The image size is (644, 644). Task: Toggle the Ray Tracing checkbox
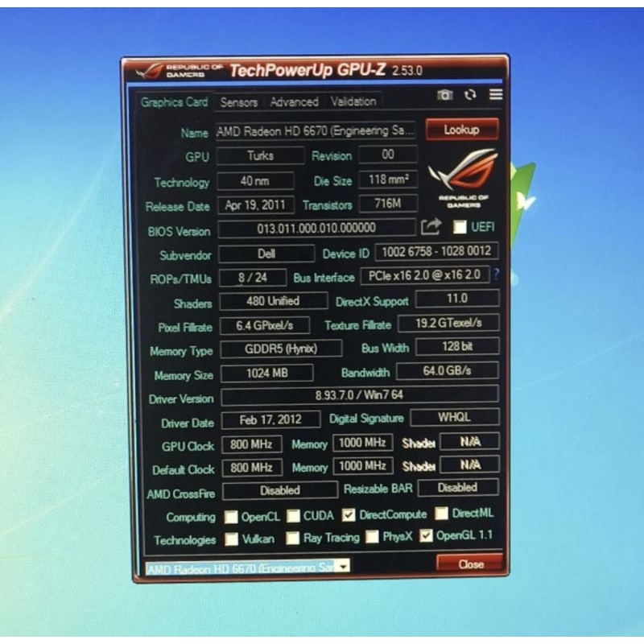[x=292, y=538]
